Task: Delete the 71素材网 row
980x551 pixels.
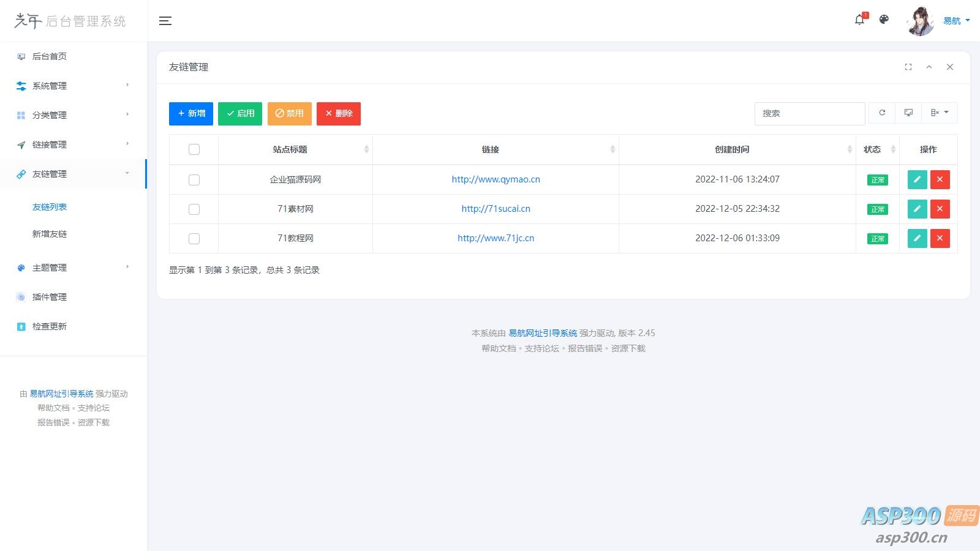Action: (x=940, y=209)
